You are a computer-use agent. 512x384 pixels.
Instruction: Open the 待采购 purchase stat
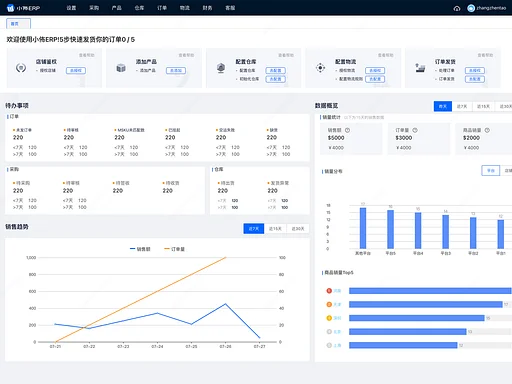click(x=21, y=183)
